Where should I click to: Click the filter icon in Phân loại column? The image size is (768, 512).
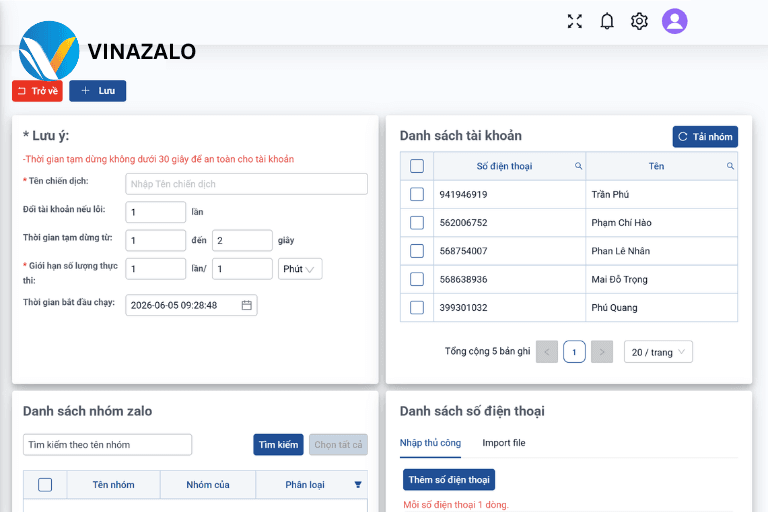click(358, 485)
